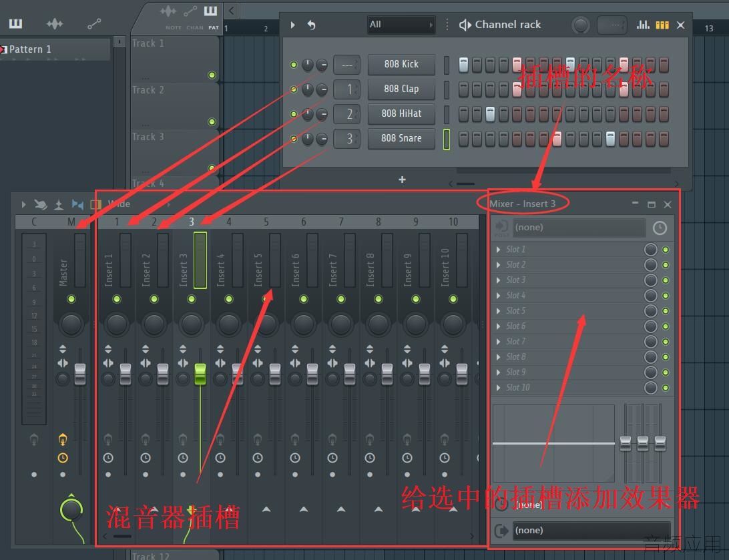The width and height of the screenshot is (729, 560).
Task: Disable effect Slot 5
Action: coord(666,311)
